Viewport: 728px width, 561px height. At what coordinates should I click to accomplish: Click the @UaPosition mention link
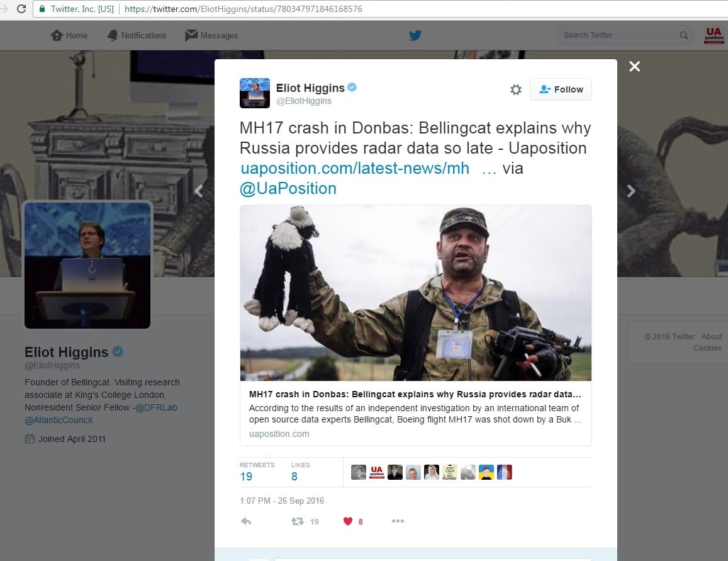pyautogui.click(x=288, y=188)
